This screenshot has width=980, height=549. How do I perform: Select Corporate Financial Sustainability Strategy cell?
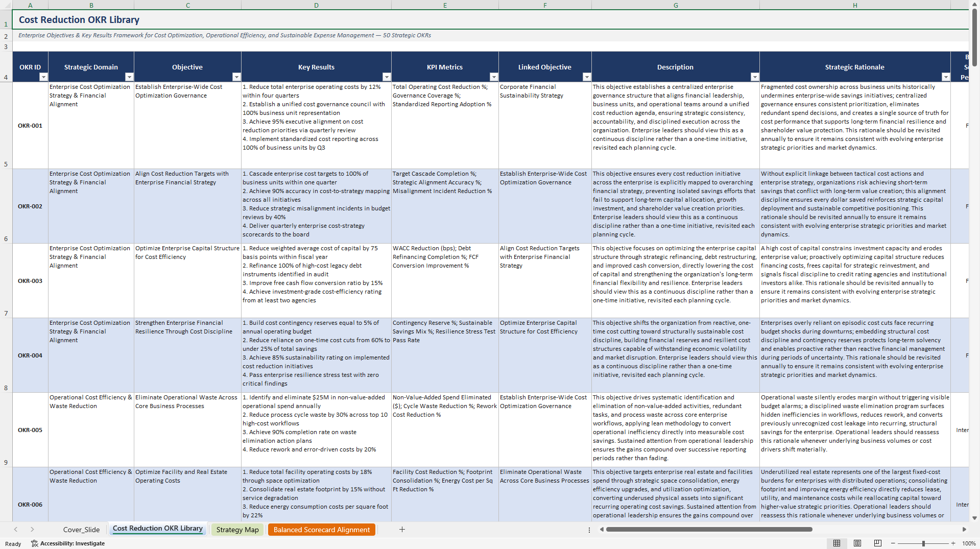[x=545, y=126]
